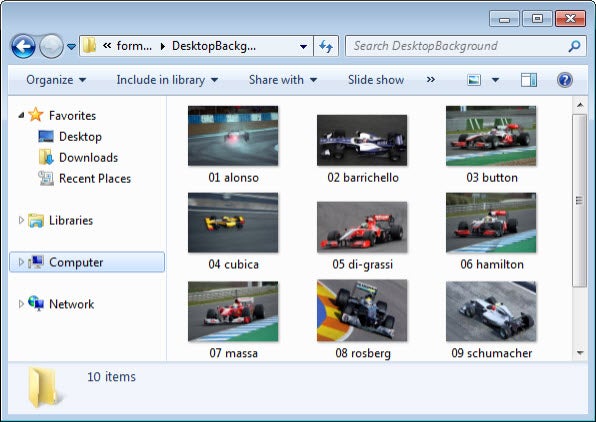Click the "10 items" text in the details pane
Image resolution: width=596 pixels, height=422 pixels.
[111, 377]
